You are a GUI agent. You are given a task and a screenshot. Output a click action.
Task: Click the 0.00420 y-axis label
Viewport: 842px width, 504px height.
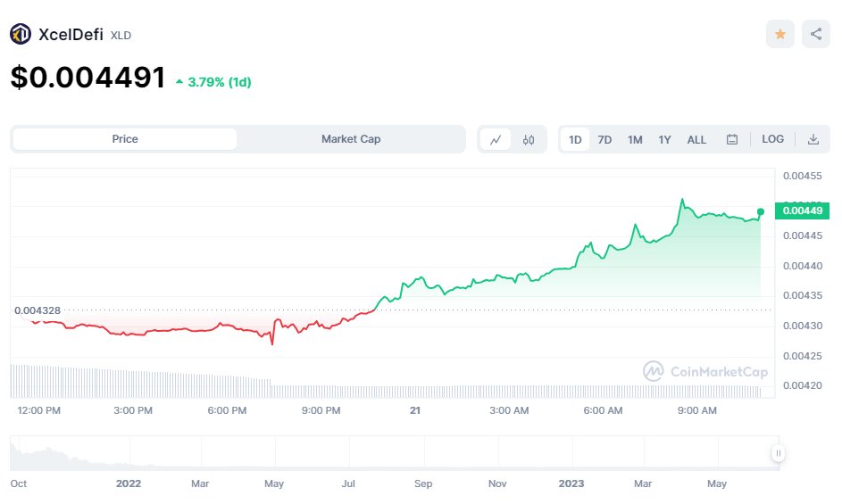802,385
